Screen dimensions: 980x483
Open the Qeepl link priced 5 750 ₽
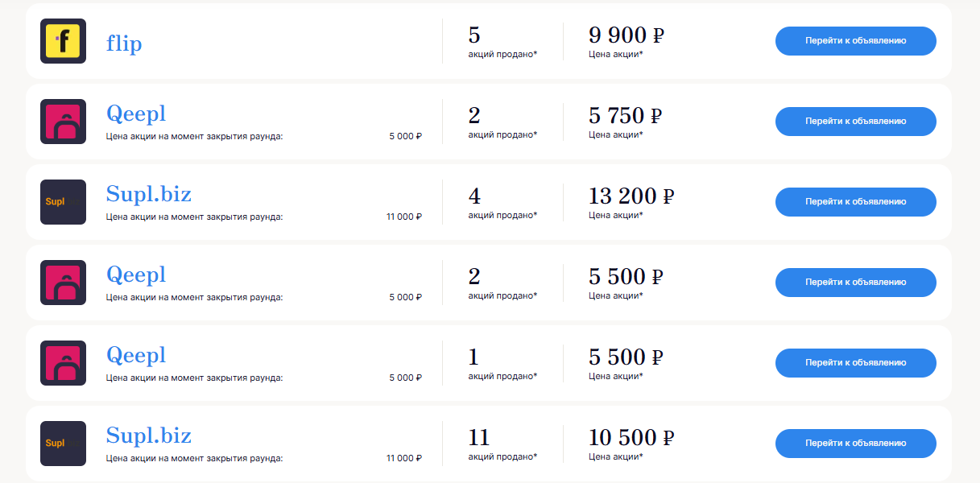[136, 114]
